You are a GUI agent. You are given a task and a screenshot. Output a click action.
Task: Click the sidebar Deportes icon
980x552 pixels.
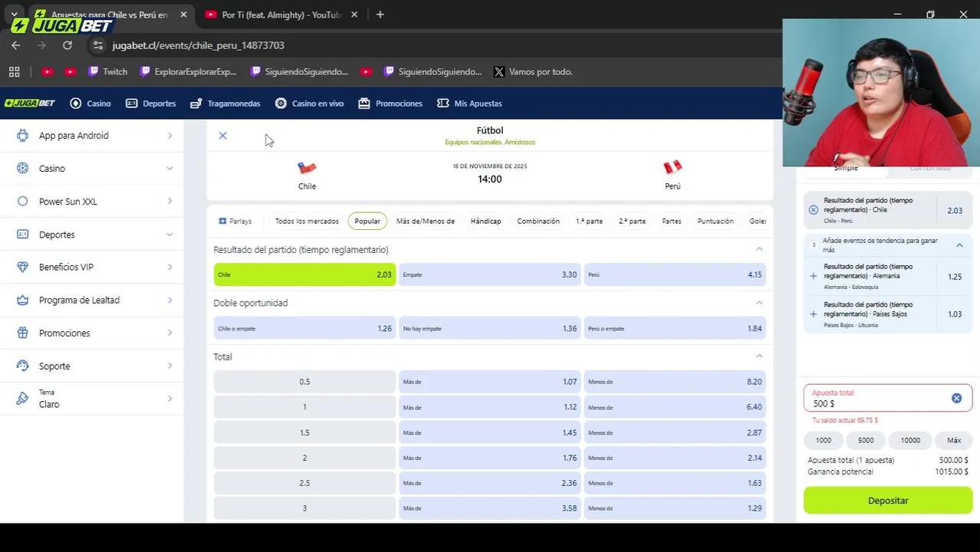[23, 235]
